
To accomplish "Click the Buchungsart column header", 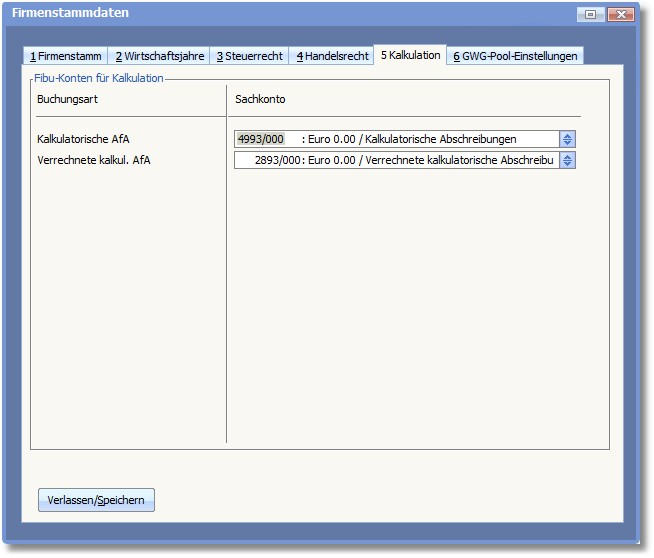I will click(67, 99).
